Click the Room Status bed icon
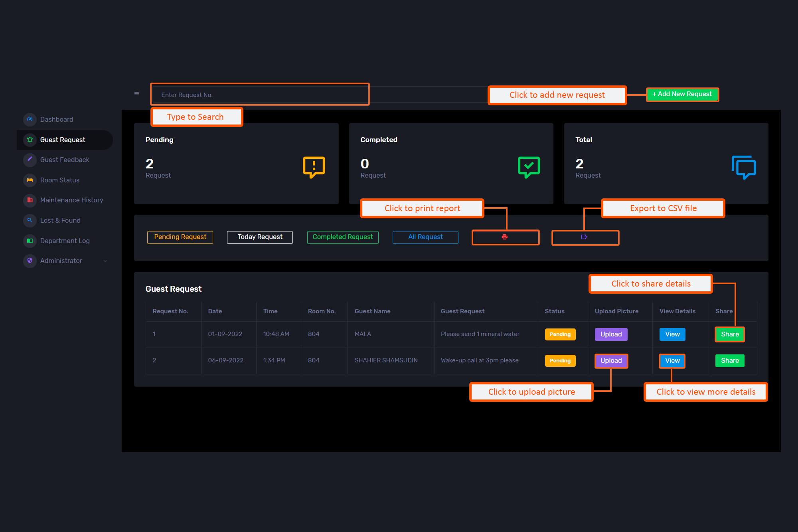 coord(30,180)
